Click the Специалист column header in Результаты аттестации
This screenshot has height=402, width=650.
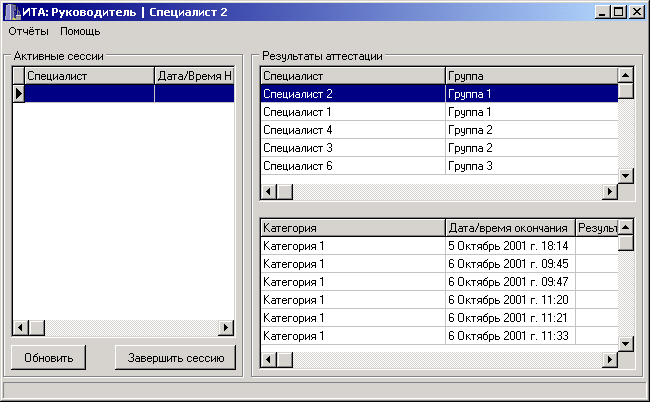(x=353, y=76)
